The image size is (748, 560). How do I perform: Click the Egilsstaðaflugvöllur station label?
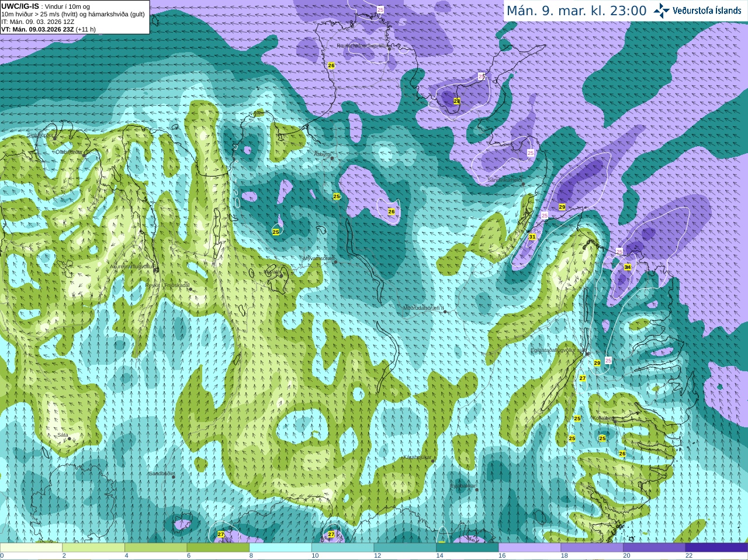coord(558,351)
